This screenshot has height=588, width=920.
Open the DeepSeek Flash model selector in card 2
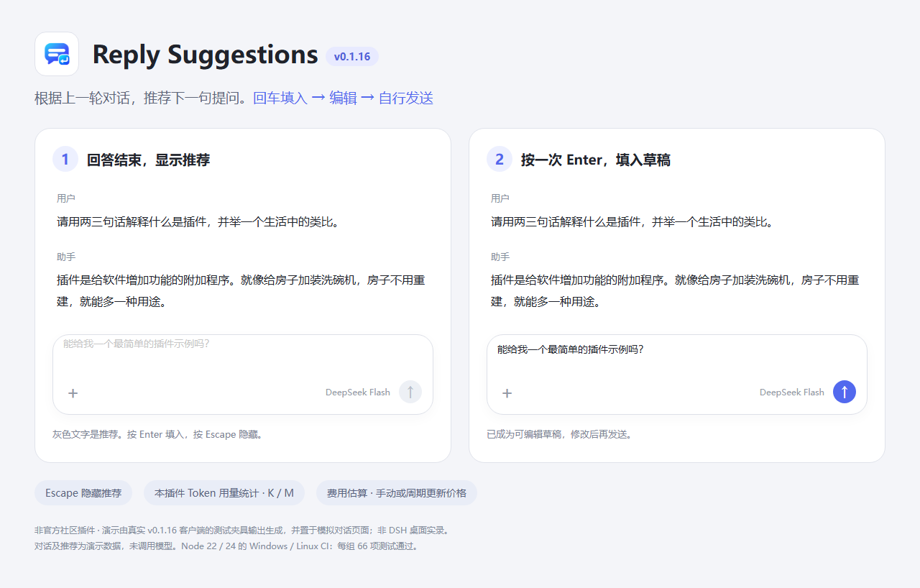click(792, 392)
